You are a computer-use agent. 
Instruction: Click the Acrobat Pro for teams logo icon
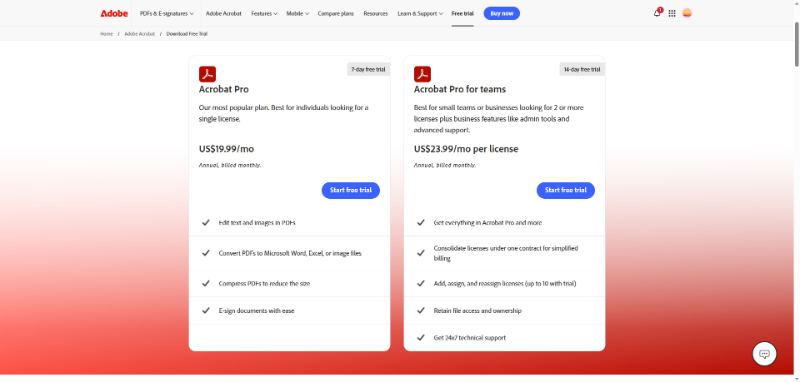click(422, 74)
